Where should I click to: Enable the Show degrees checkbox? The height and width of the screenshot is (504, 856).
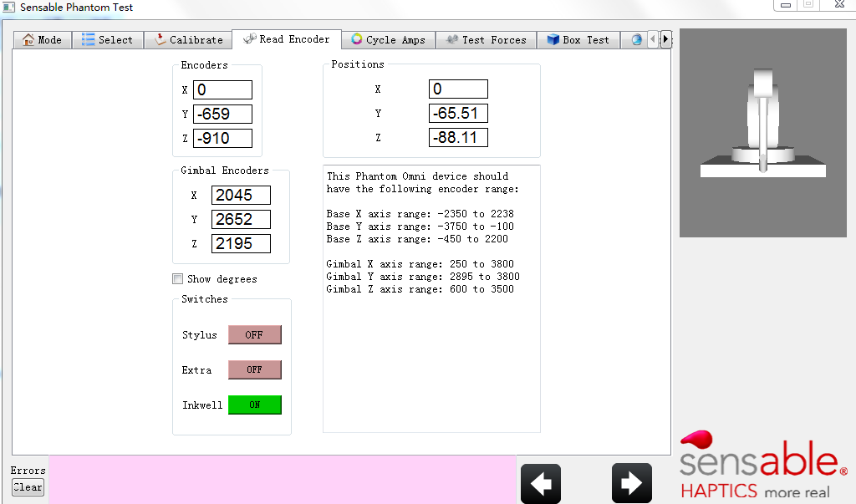click(177, 279)
